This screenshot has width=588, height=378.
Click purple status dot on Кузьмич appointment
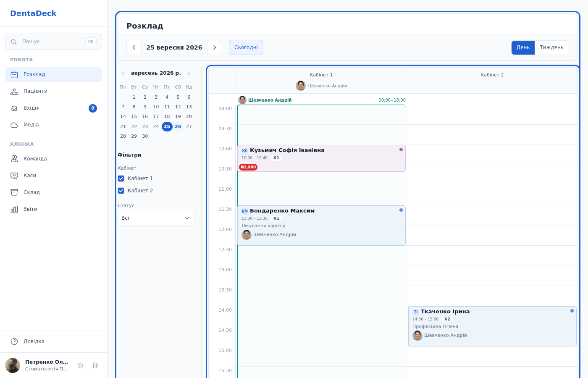pyautogui.click(x=401, y=150)
